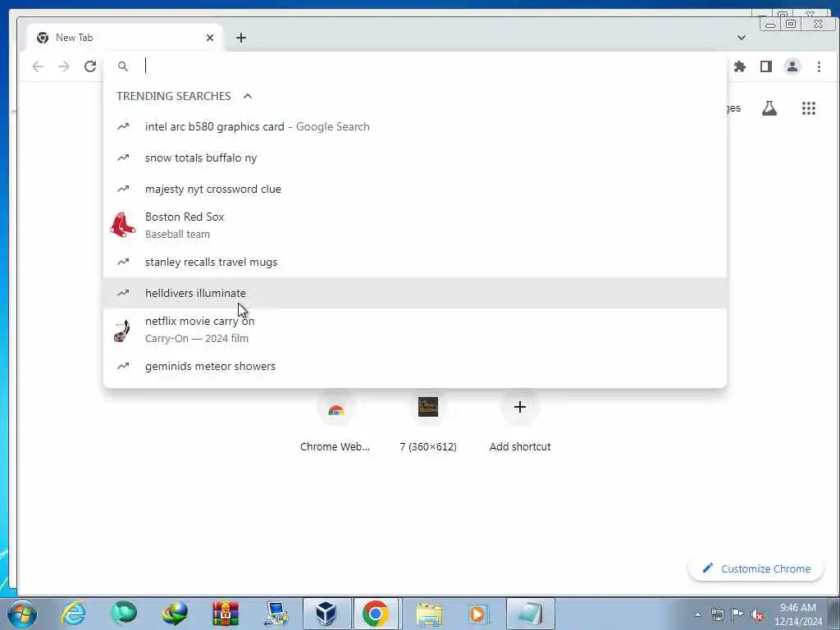
Task: Open Internet Download Manager taskbar icon
Action: pyautogui.click(x=175, y=614)
